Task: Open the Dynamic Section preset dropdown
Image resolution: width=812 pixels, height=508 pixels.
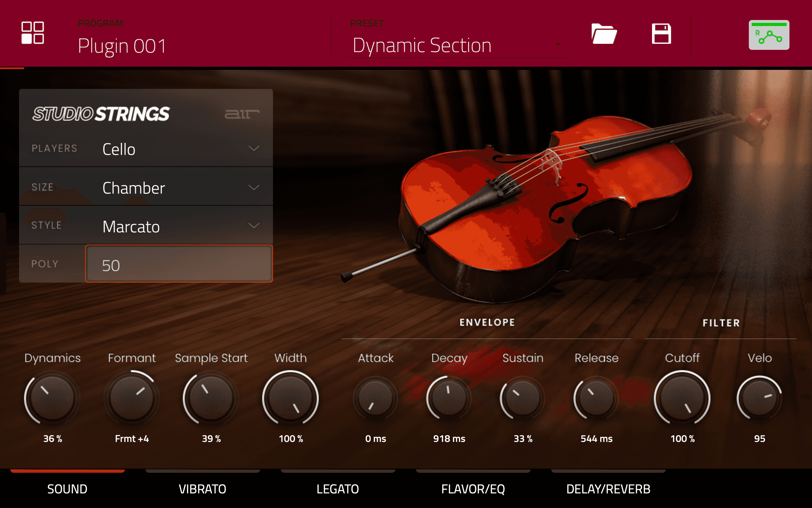Action: [457, 45]
